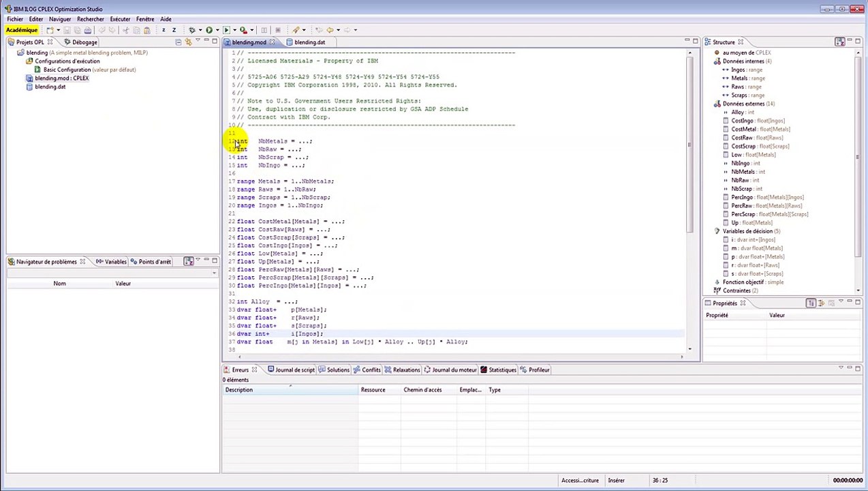Viewport: 868px width, 491px height.
Task: Click the green Run toolbar icon
Action: 208,30
